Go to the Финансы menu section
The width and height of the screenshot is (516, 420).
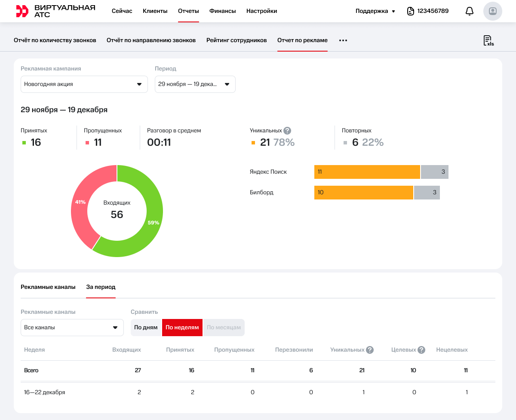222,11
